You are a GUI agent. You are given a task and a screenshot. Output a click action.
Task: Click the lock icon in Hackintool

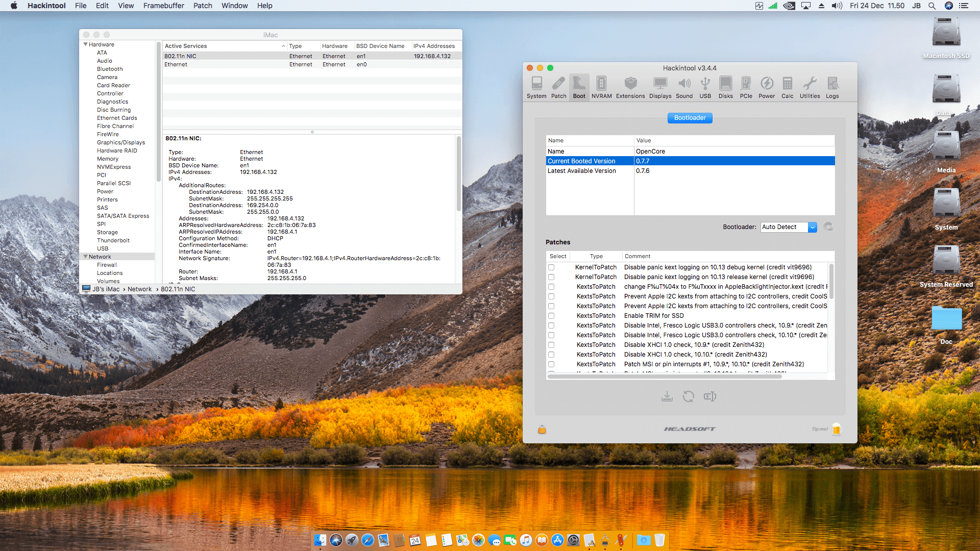coord(542,430)
